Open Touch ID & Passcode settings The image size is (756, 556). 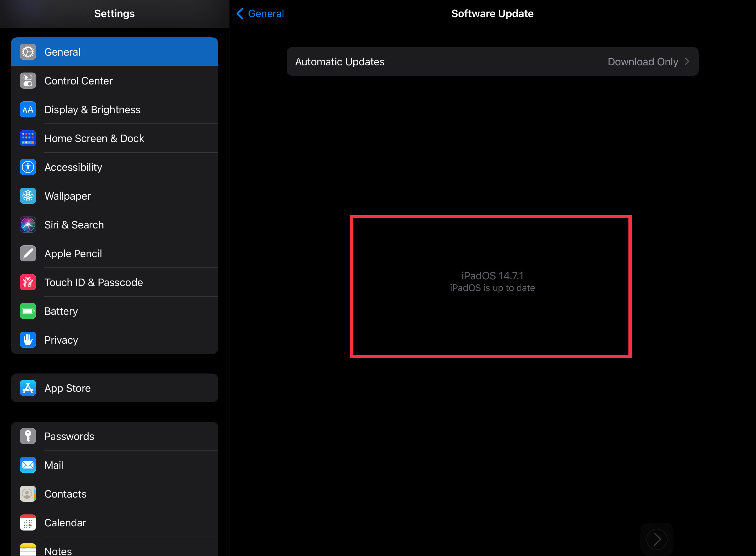[114, 282]
